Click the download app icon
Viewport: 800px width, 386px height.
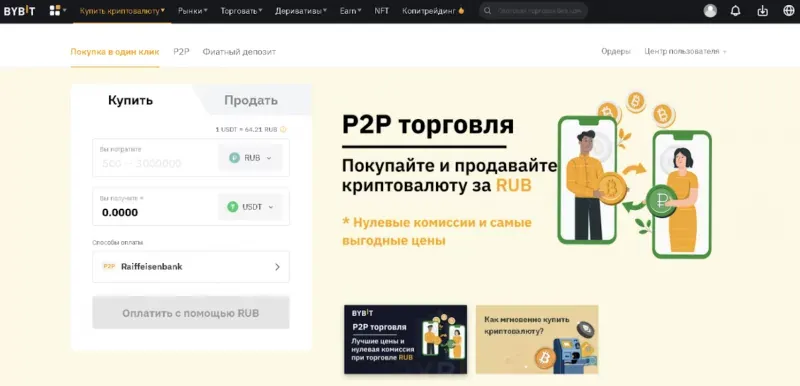(762, 11)
